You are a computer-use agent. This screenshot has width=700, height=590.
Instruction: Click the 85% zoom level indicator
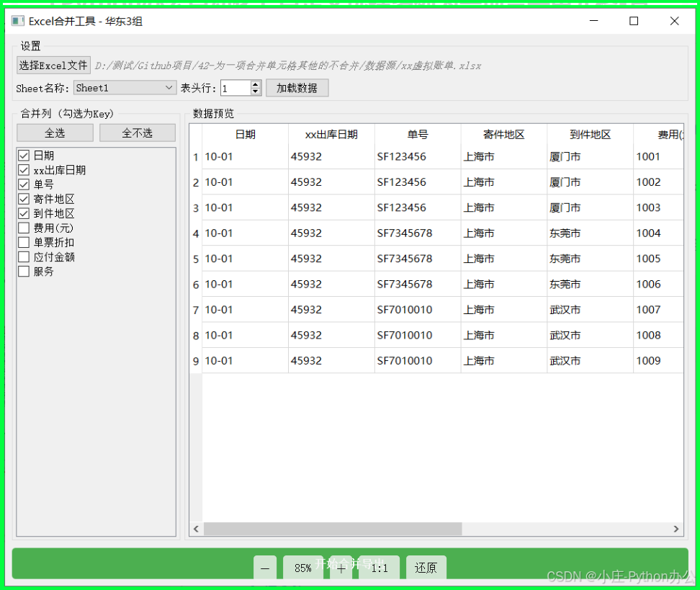tap(303, 568)
